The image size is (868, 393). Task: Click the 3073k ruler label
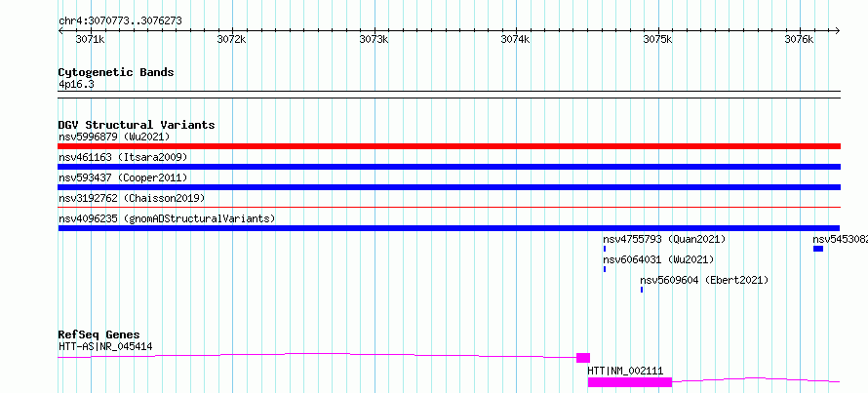click(x=375, y=40)
